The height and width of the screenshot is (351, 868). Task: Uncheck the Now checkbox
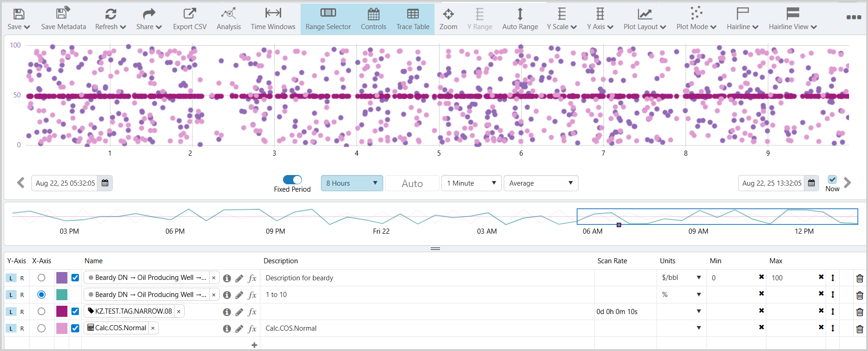(x=832, y=180)
